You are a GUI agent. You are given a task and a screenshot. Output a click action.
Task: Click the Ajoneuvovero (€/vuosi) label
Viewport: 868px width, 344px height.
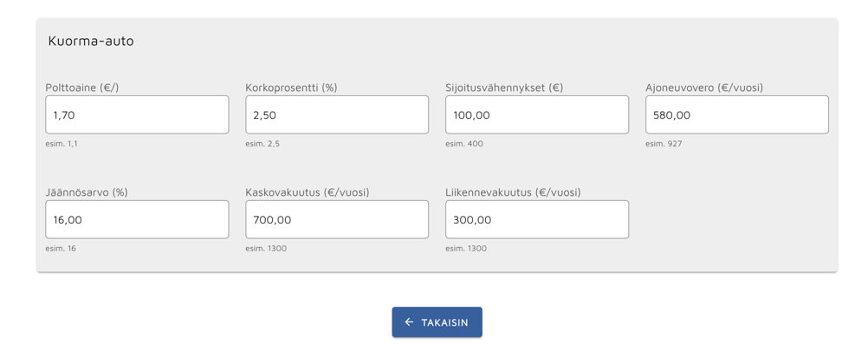(704, 88)
